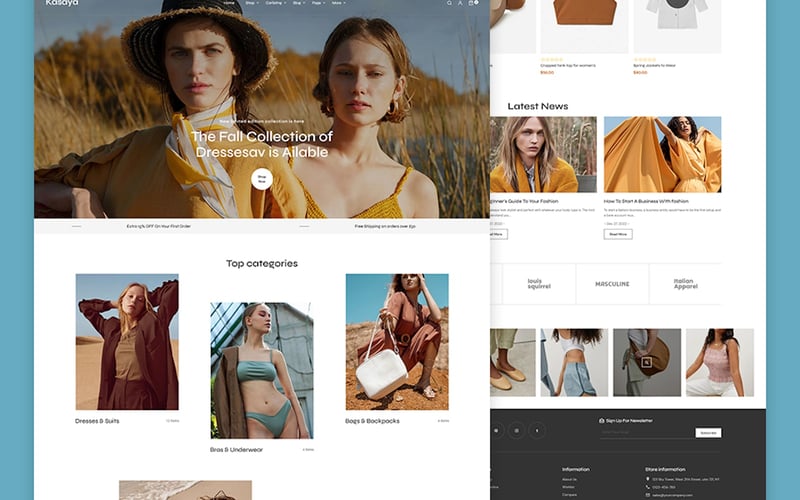
Task: Click the round Shop Now hero button
Action: click(262, 179)
